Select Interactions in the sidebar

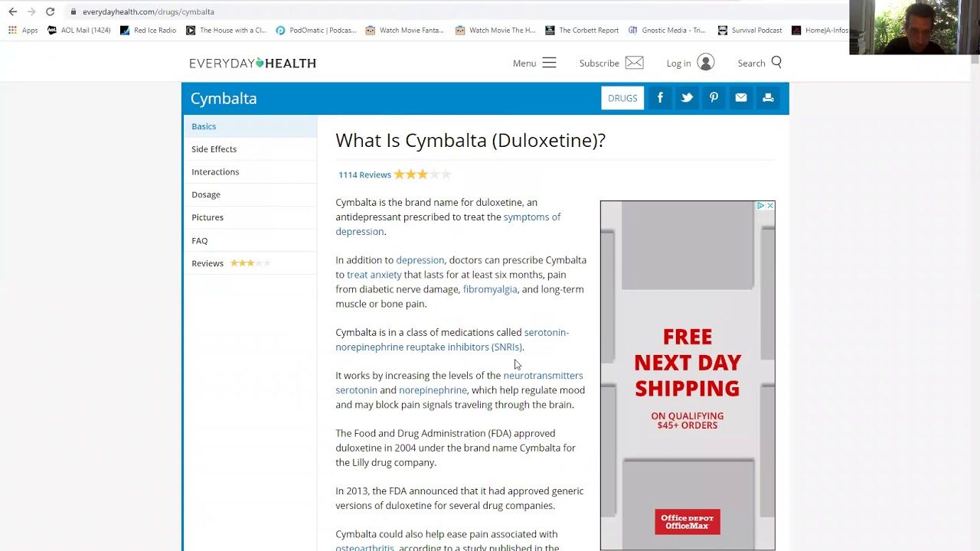pos(215,171)
